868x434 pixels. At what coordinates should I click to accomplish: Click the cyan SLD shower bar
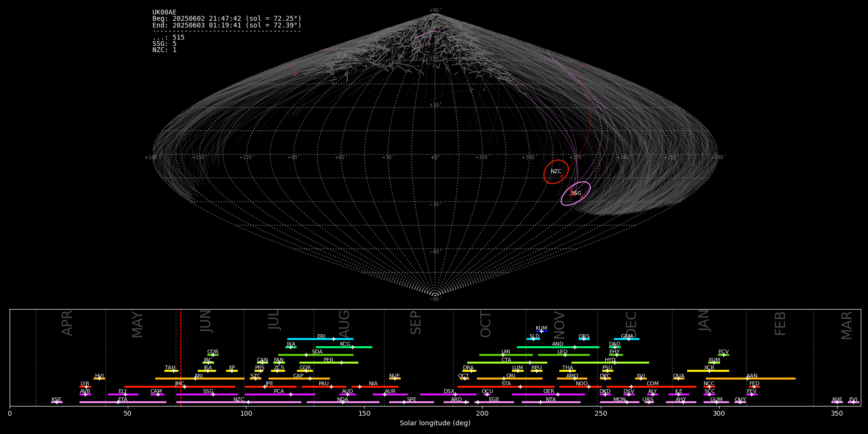[533, 339]
